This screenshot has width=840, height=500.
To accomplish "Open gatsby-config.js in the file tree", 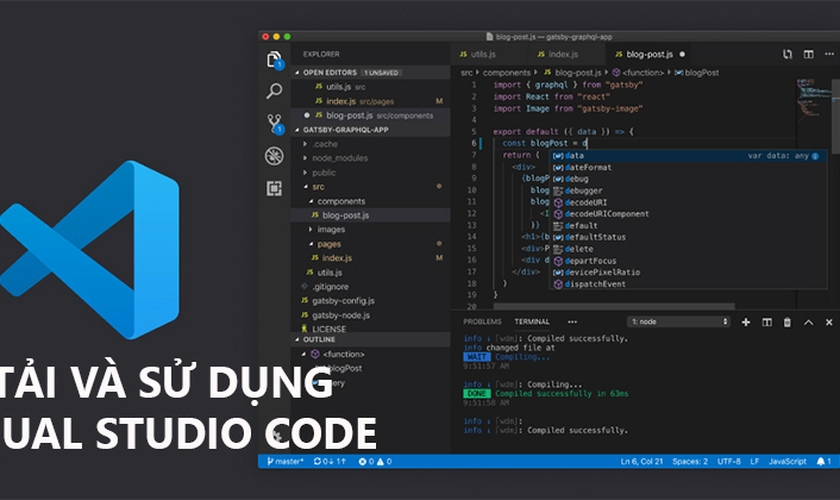I will pos(343,300).
